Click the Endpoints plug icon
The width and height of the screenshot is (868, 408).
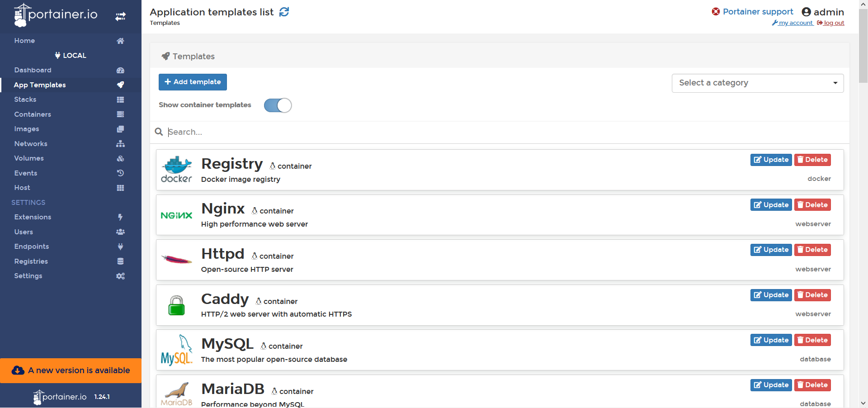pos(120,247)
